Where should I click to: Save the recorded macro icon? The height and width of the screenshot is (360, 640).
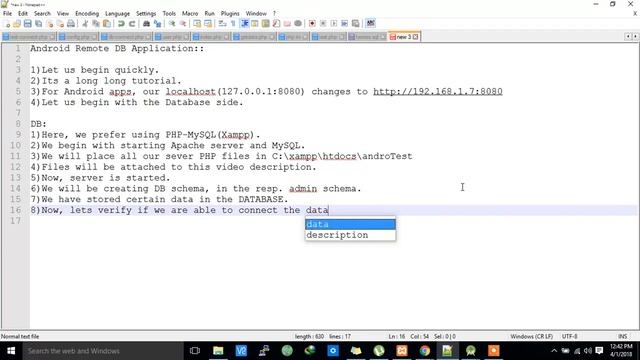click(x=356, y=24)
